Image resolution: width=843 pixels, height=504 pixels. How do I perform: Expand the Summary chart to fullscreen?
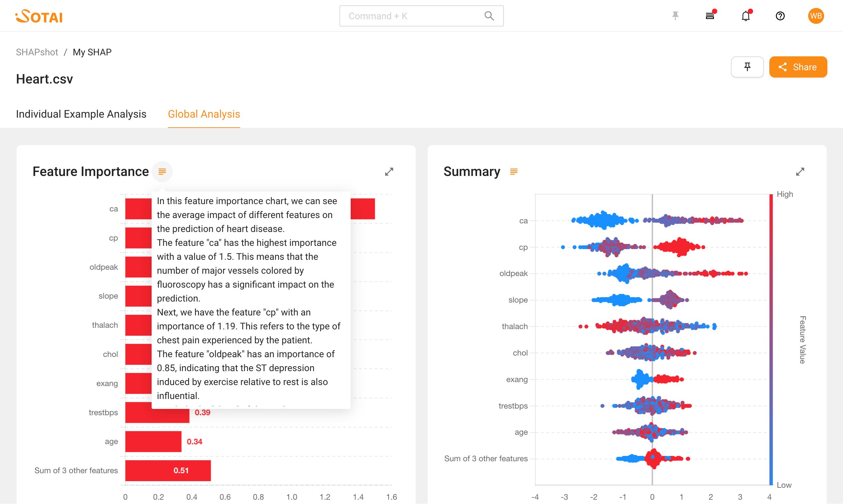tap(800, 172)
